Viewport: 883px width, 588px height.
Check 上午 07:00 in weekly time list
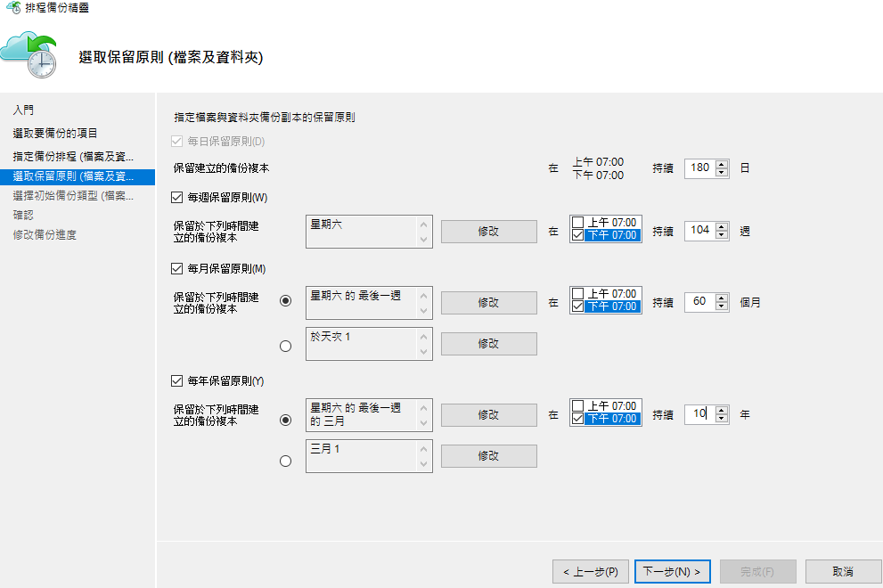coord(579,223)
